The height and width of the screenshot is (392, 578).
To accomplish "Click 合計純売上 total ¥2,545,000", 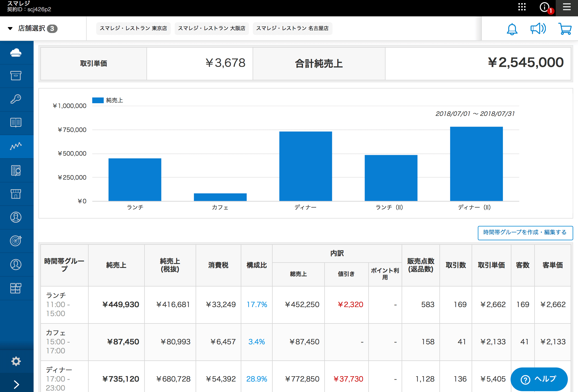I will 526,63.
